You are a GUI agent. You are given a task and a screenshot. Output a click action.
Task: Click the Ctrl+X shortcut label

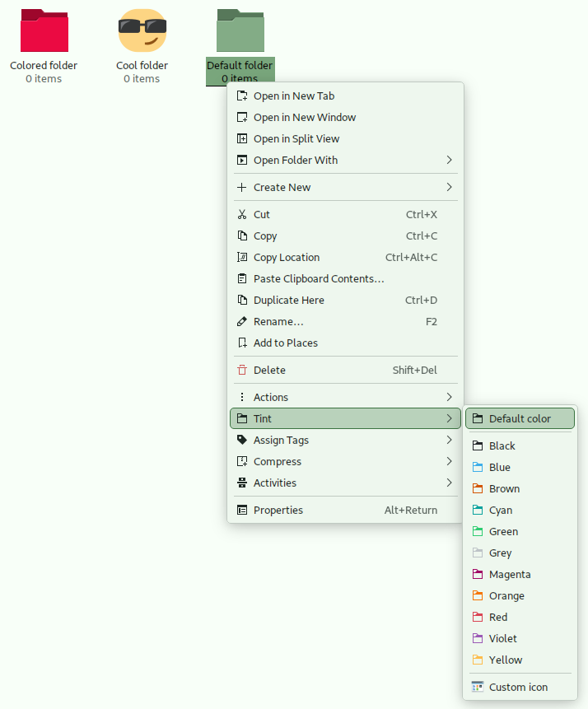[x=422, y=214]
